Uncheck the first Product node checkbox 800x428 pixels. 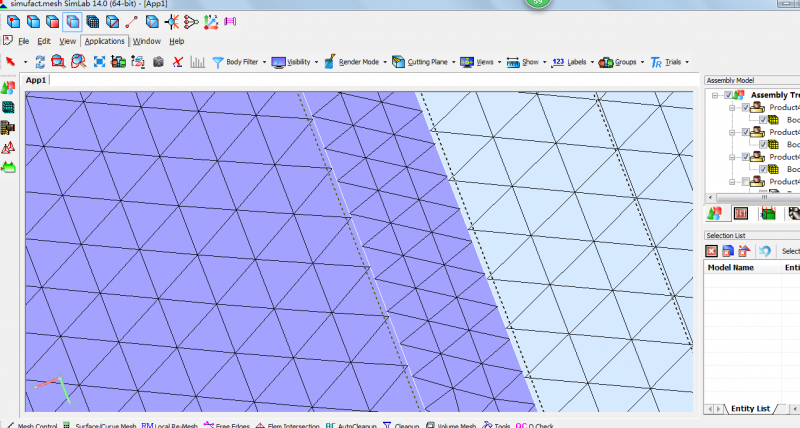(744, 107)
